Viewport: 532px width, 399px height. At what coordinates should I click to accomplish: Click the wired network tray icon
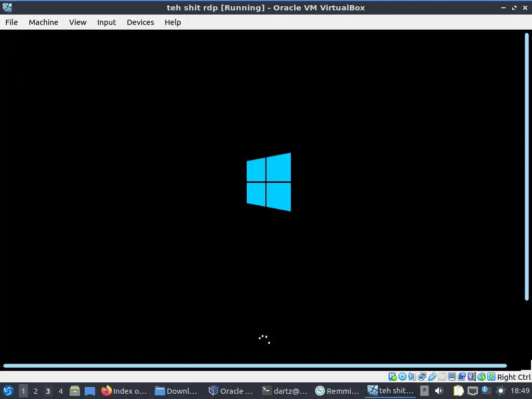pyautogui.click(x=472, y=391)
